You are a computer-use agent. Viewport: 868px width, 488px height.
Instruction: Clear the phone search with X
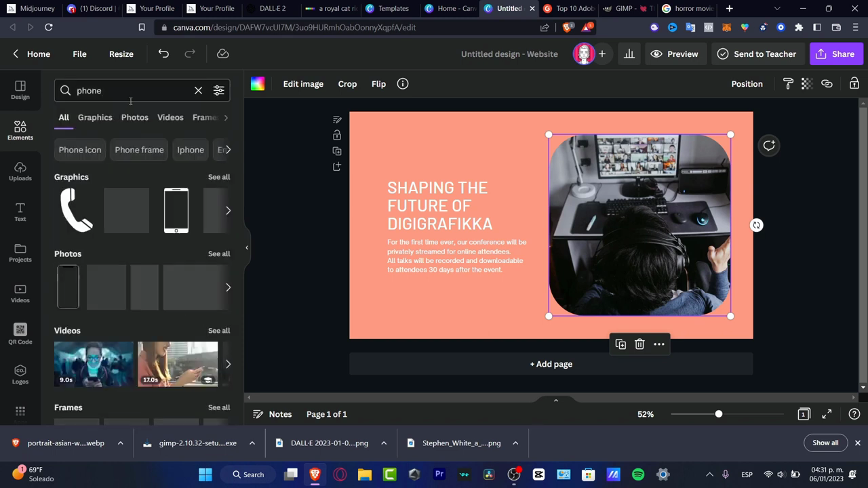click(198, 90)
